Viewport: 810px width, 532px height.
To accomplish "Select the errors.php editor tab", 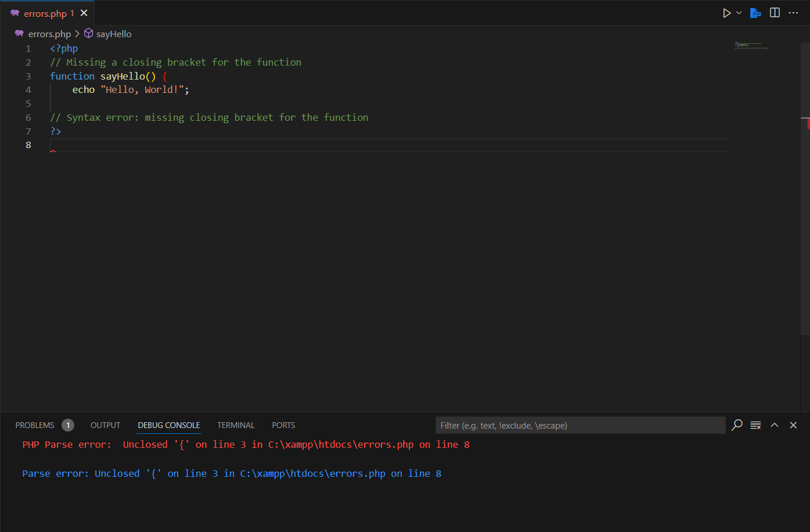I will pos(48,13).
